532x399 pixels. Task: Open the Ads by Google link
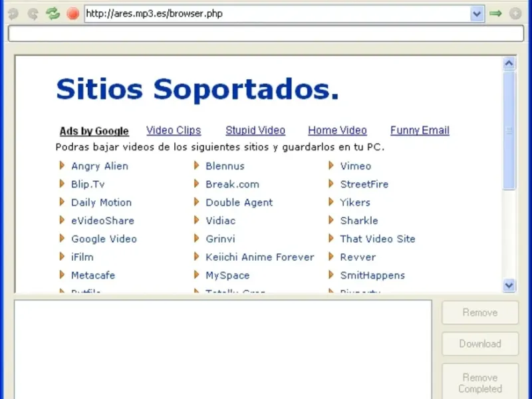(x=94, y=131)
